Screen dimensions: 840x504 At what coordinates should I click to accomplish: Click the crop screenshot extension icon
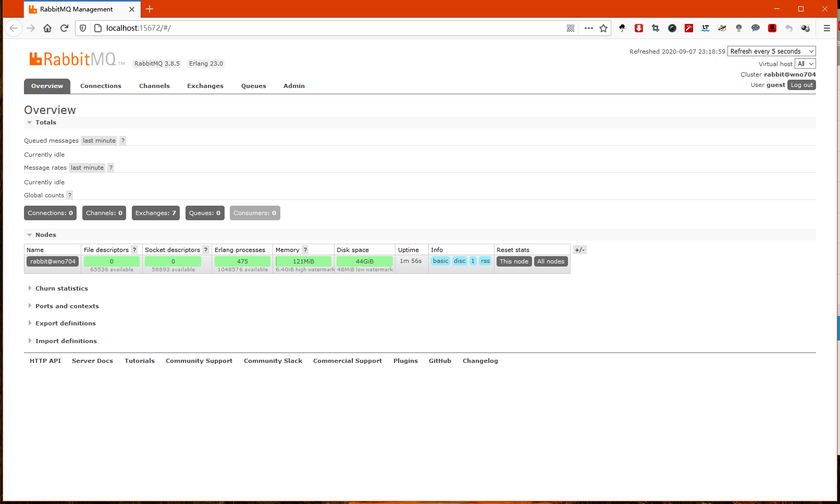point(656,28)
